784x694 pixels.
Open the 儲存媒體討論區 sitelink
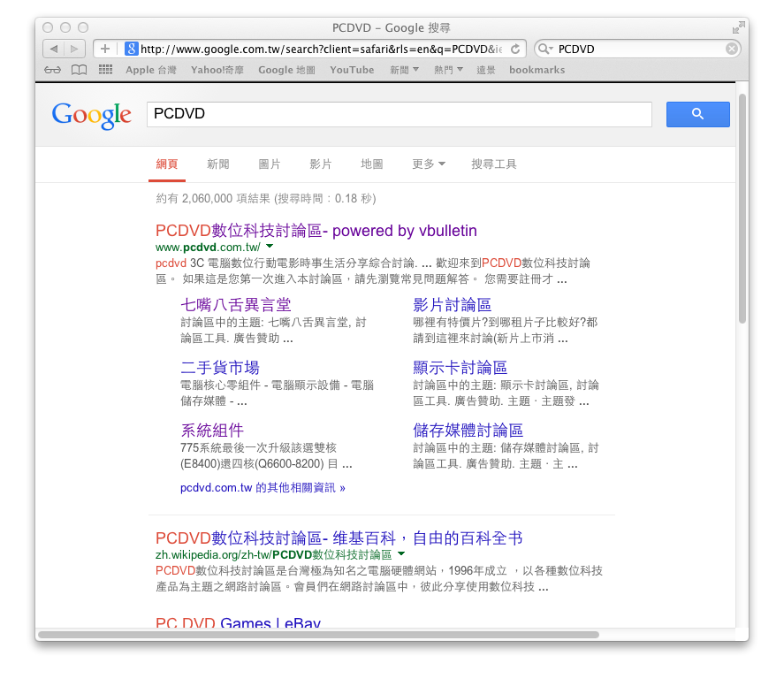click(468, 430)
